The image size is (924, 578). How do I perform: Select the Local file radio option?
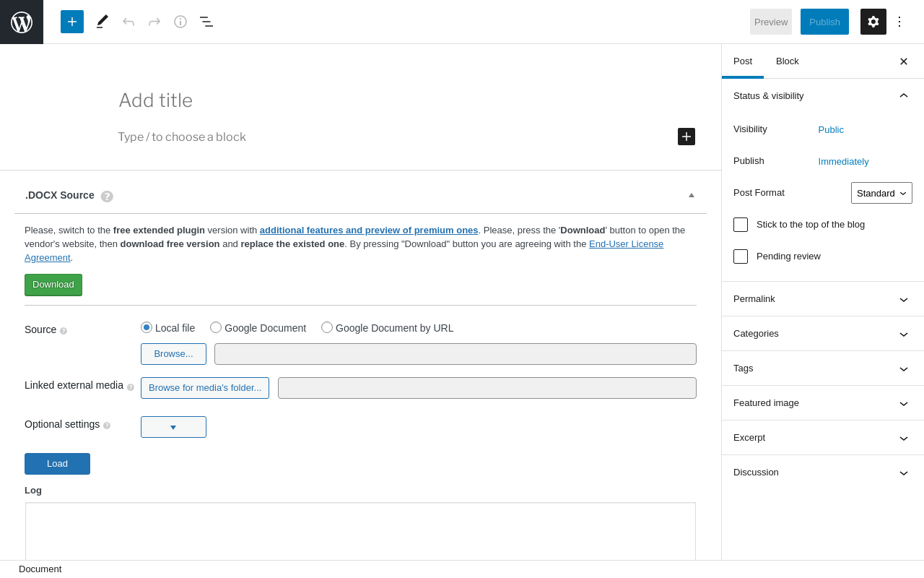[x=147, y=327]
